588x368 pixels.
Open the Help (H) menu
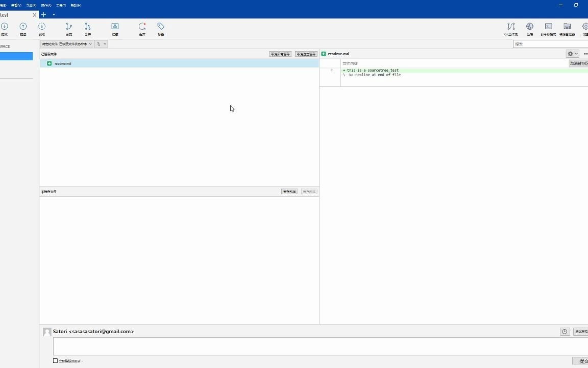tap(76, 5)
